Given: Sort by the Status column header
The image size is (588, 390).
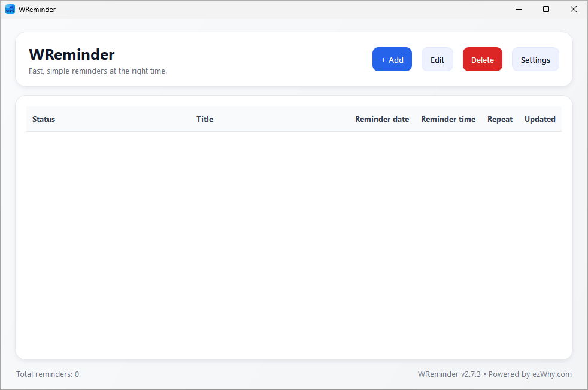Looking at the screenshot, I should click(44, 119).
